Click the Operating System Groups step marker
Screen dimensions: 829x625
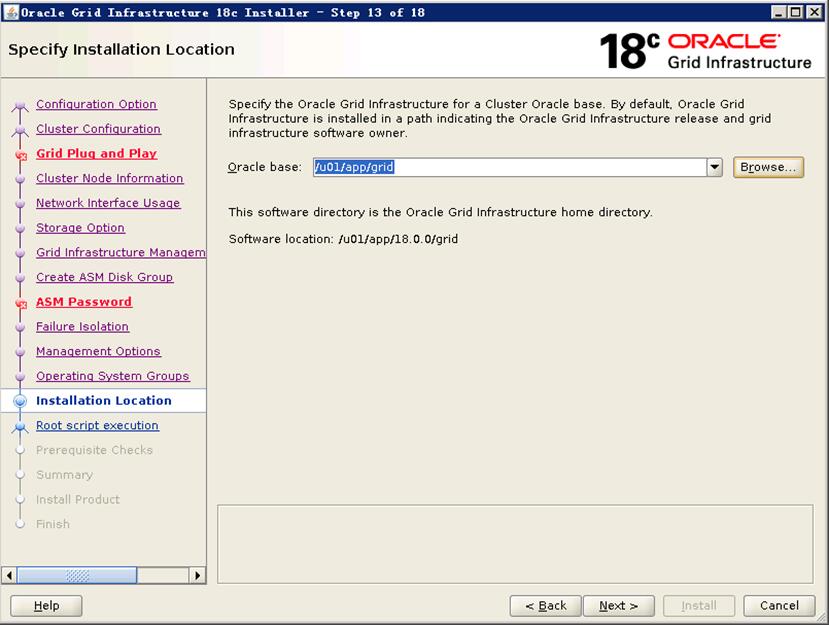(x=20, y=377)
